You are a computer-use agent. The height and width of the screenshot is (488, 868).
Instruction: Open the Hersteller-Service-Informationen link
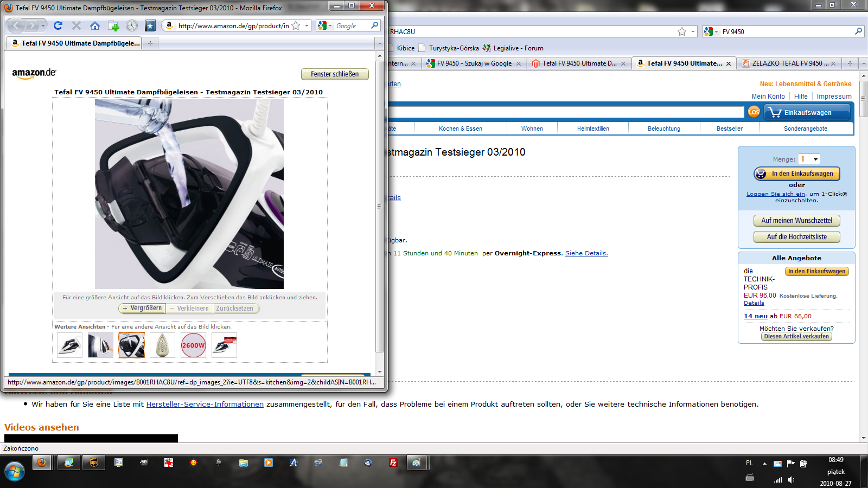coord(205,404)
